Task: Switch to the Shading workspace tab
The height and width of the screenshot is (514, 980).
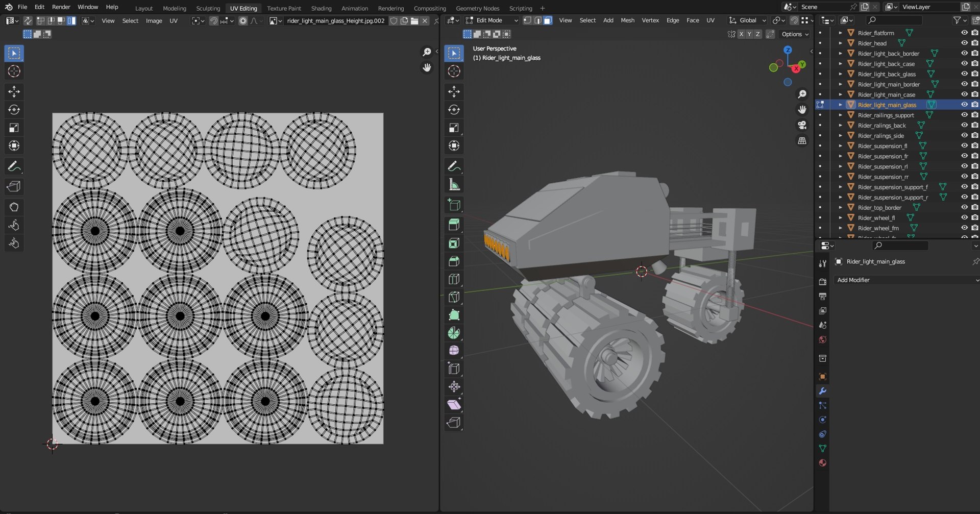Action: 321,8
